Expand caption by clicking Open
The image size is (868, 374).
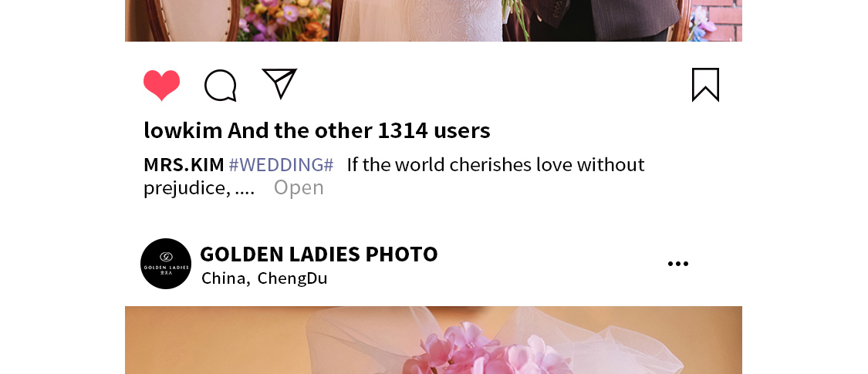click(x=299, y=188)
